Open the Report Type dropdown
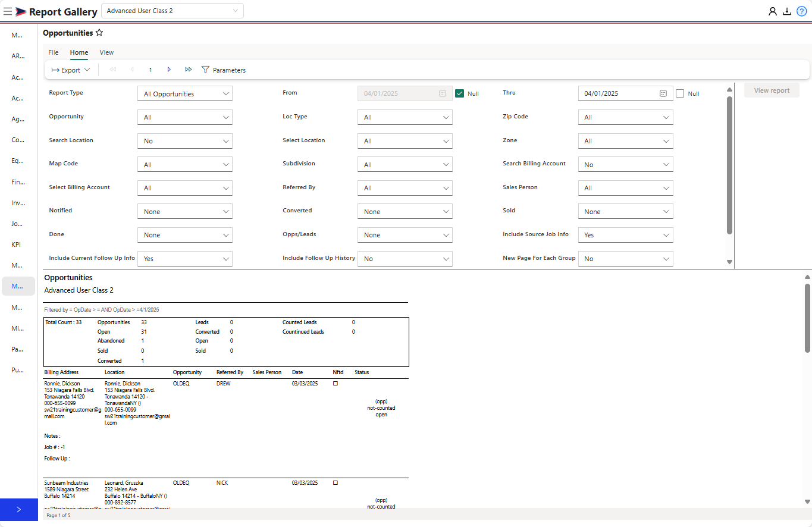This screenshot has width=812, height=527. 185,94
